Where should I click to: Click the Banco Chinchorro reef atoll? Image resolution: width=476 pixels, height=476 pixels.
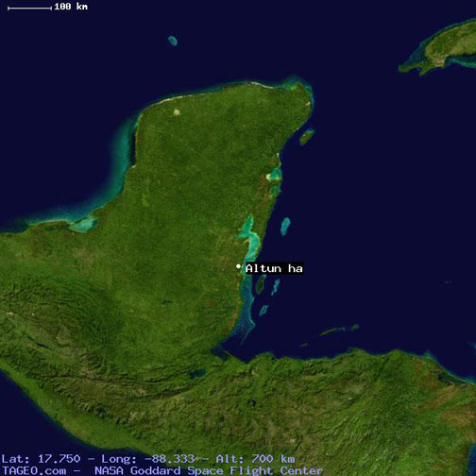click(x=285, y=227)
